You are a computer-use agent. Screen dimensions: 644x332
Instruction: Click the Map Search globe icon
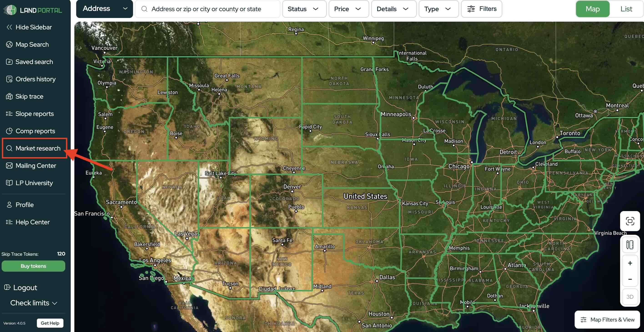point(9,44)
